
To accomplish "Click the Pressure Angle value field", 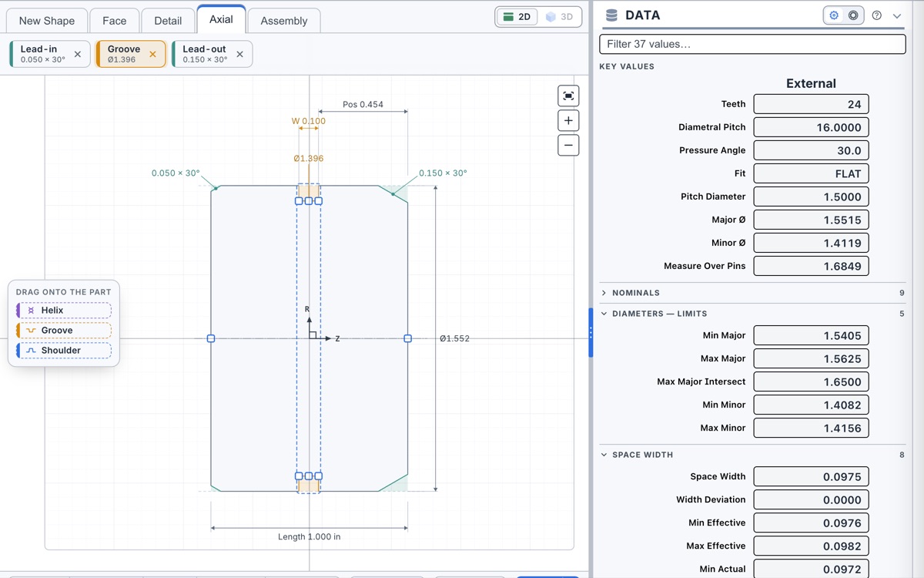I will pos(811,150).
